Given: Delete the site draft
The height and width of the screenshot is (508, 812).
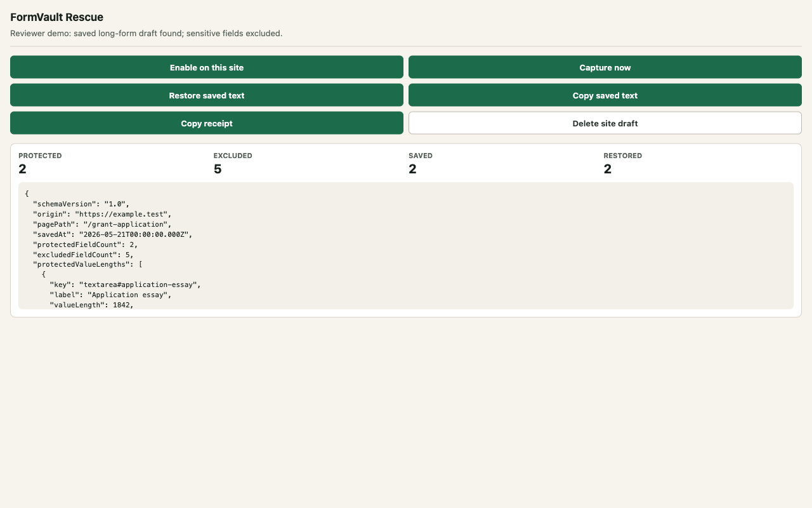Looking at the screenshot, I should tap(605, 123).
